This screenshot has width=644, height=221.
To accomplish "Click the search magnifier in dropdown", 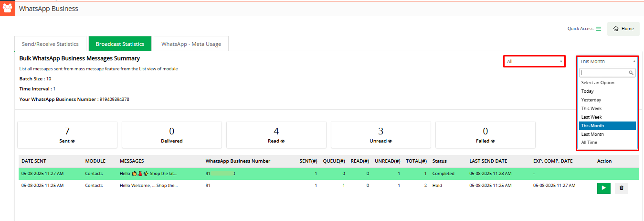I will (631, 73).
